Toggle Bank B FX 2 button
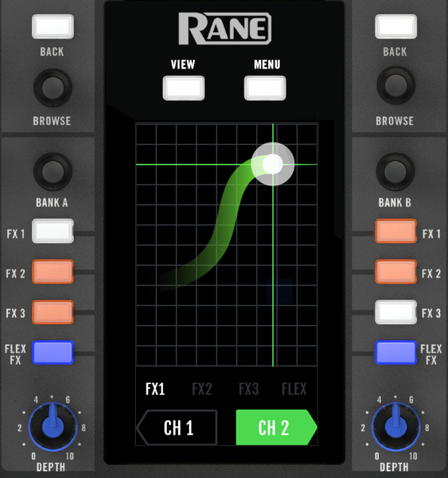448x478 pixels. (x=396, y=272)
